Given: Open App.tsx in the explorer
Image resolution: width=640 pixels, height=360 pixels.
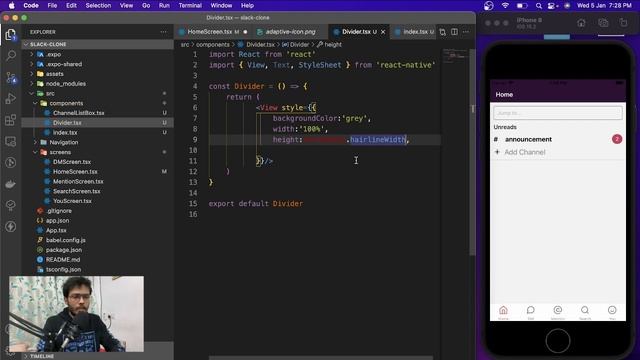Looking at the screenshot, I should (x=56, y=230).
